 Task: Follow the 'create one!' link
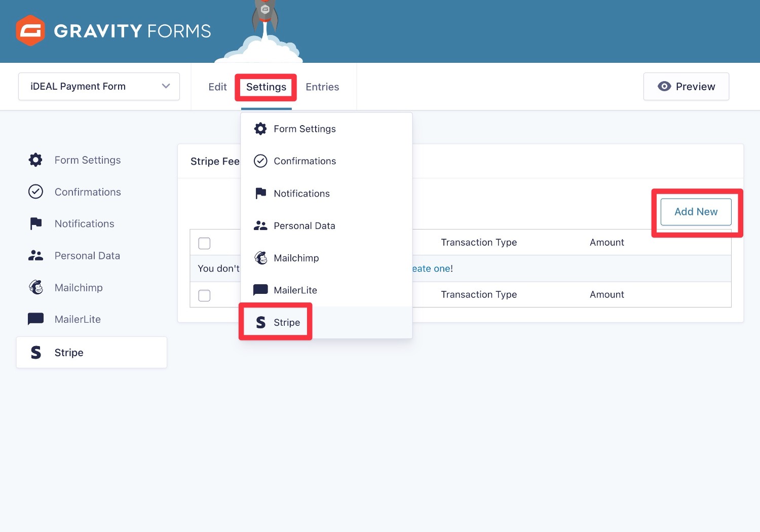pyautogui.click(x=433, y=269)
